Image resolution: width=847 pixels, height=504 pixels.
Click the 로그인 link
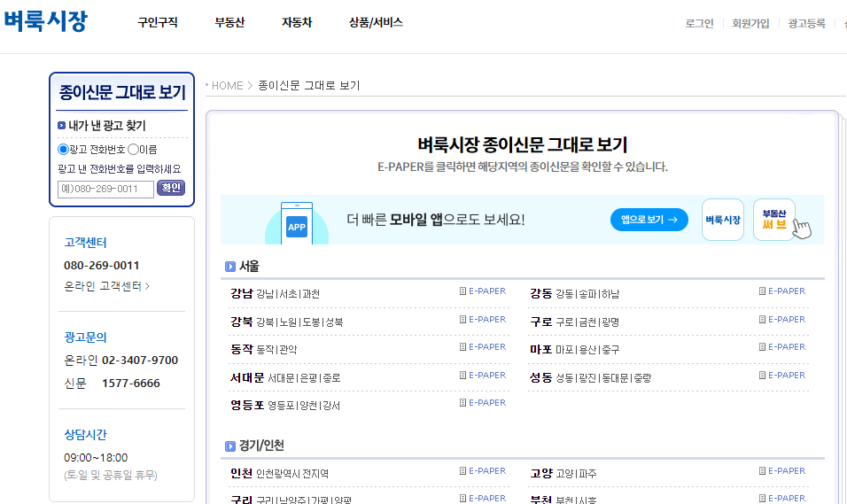coord(699,24)
